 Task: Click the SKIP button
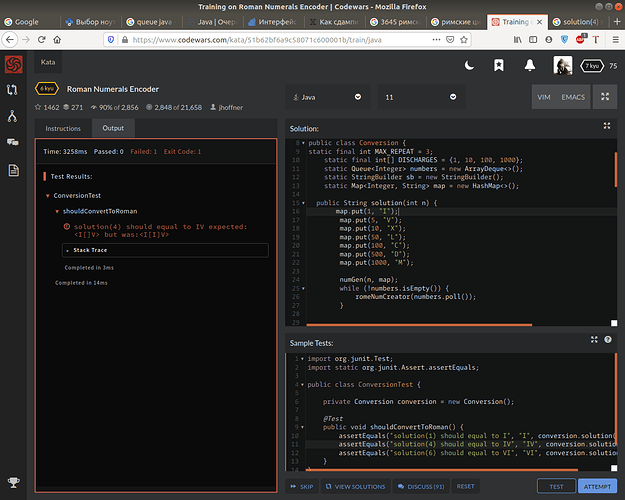tap(302, 486)
